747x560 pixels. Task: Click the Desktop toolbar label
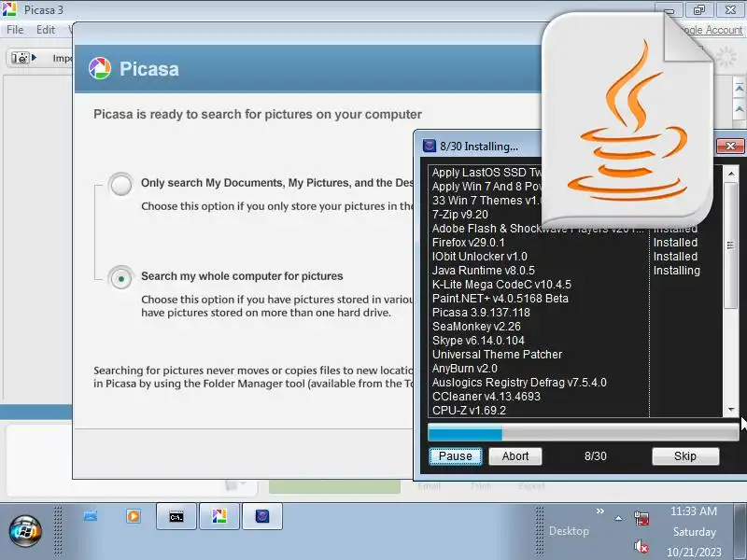[569, 531]
